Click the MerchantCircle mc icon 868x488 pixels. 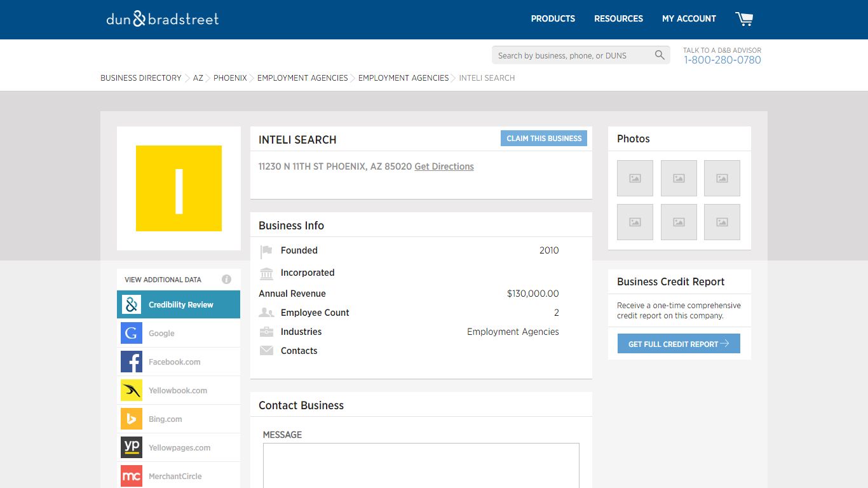132,476
